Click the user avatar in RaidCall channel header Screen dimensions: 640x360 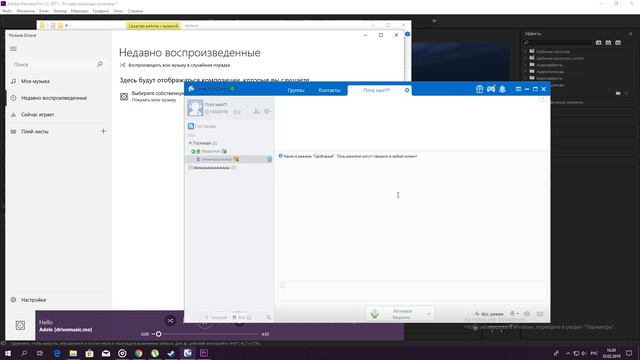pos(195,108)
